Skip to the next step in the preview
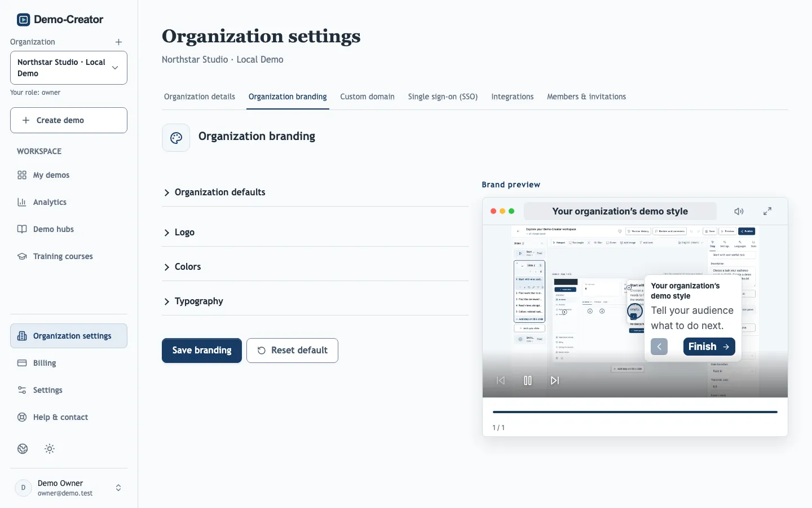This screenshot has width=812, height=508. point(555,380)
